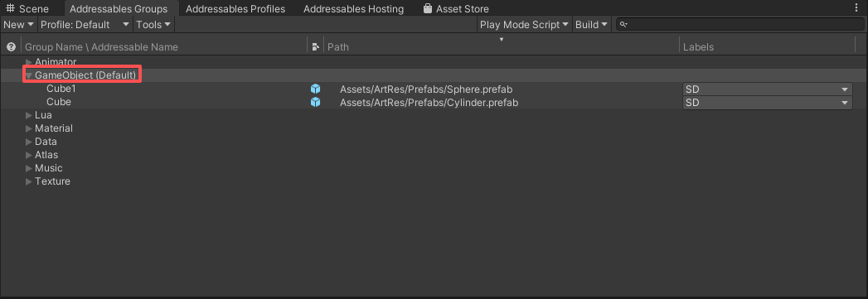Click the Assets/ArtRes/Prefabs/Cylinder.prefab path text

click(429, 103)
